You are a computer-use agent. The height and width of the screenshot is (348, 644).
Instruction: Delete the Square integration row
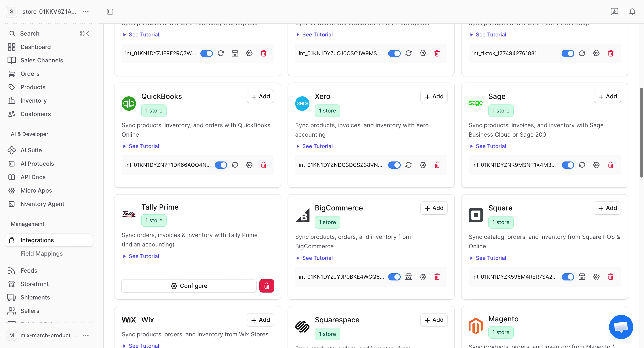610,277
